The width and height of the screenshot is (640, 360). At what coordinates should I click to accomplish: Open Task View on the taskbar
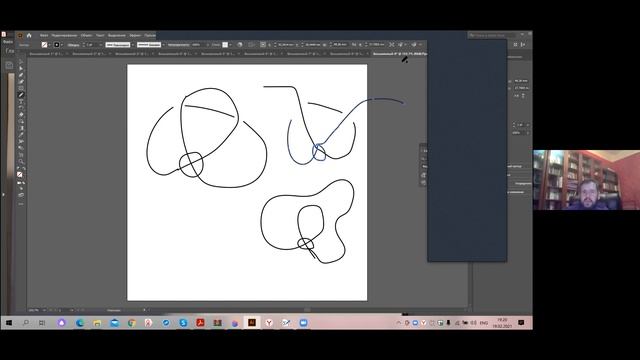42,323
